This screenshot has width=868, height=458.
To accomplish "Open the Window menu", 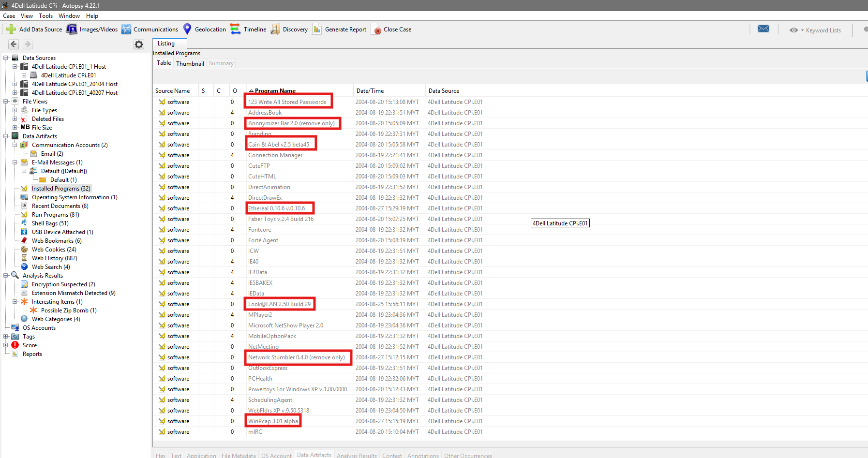I will [69, 16].
